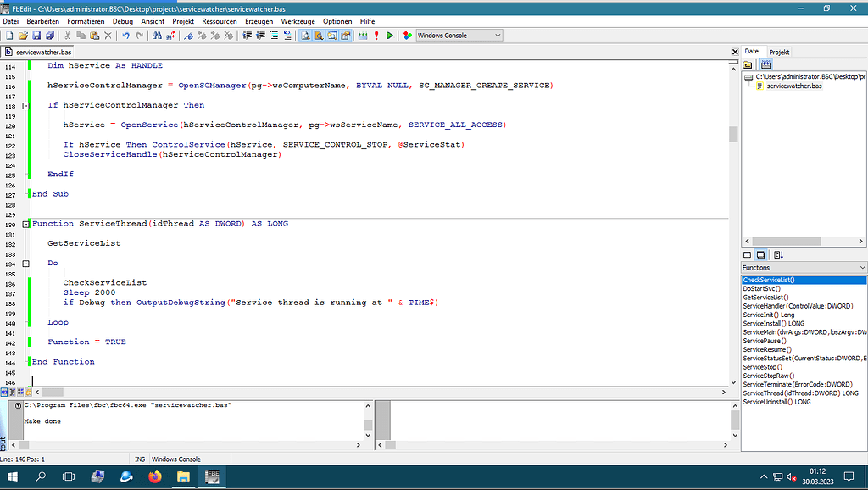Open the Debug menu
Screen dimensions: 868x490
coord(122,21)
